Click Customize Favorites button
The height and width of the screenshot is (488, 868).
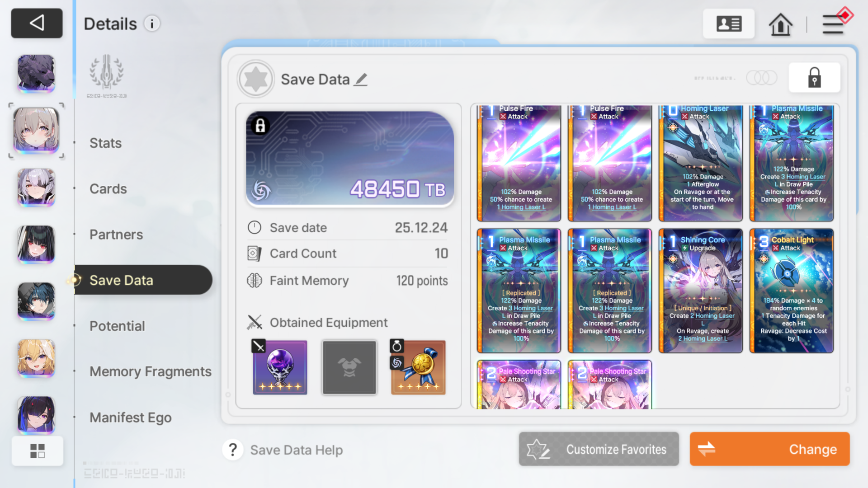599,449
